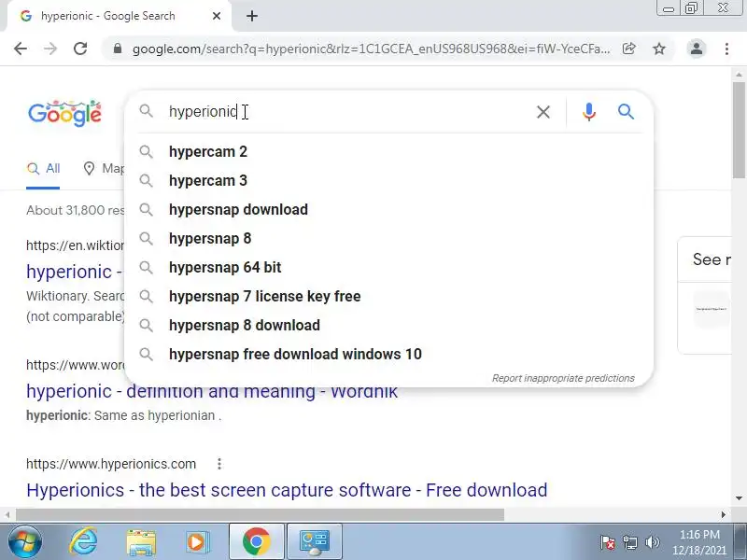Click the taskbar clock showing 1:16 PM

tap(699, 542)
